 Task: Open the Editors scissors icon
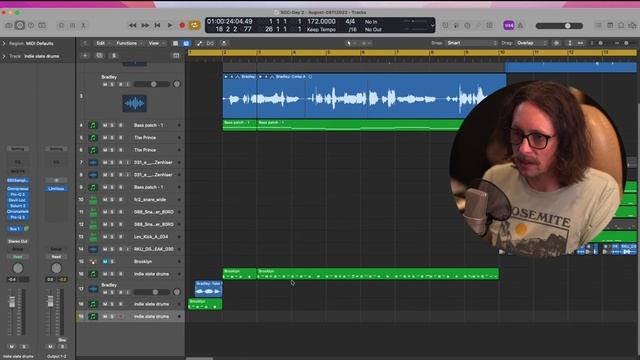tap(83, 25)
